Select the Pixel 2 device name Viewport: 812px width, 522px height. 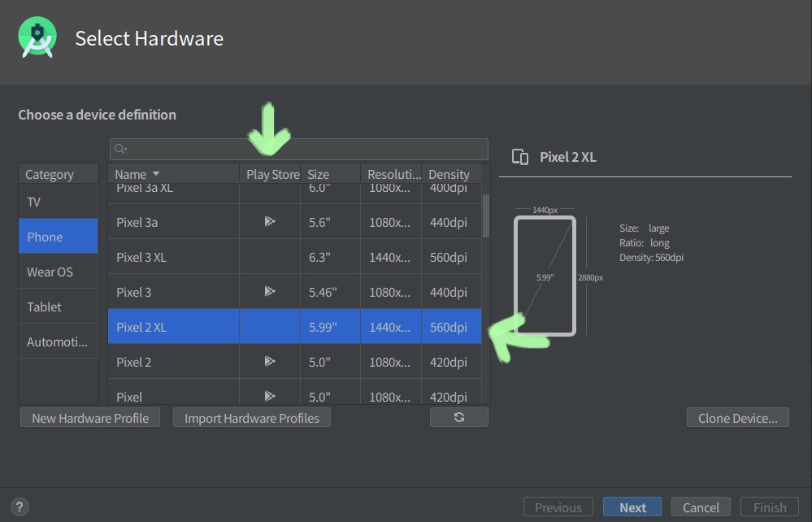tap(133, 362)
